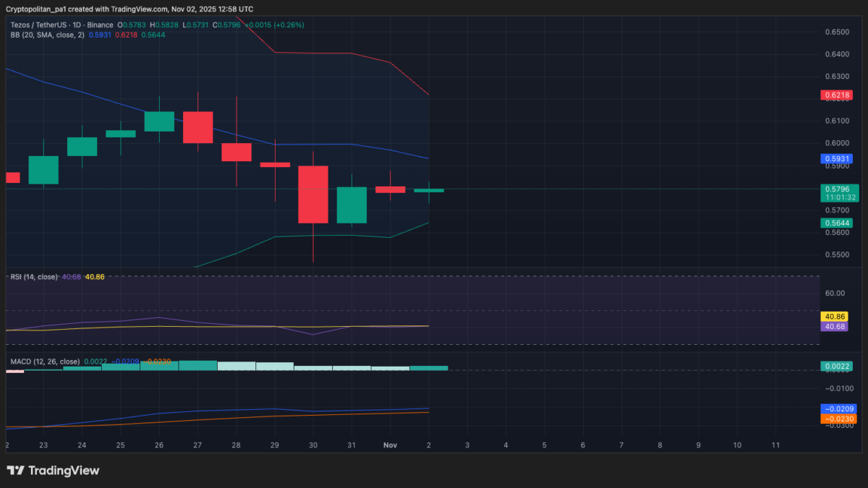The height and width of the screenshot is (488, 868).
Task: Select the RSI (14, close) indicator legend
Action: coord(34,277)
